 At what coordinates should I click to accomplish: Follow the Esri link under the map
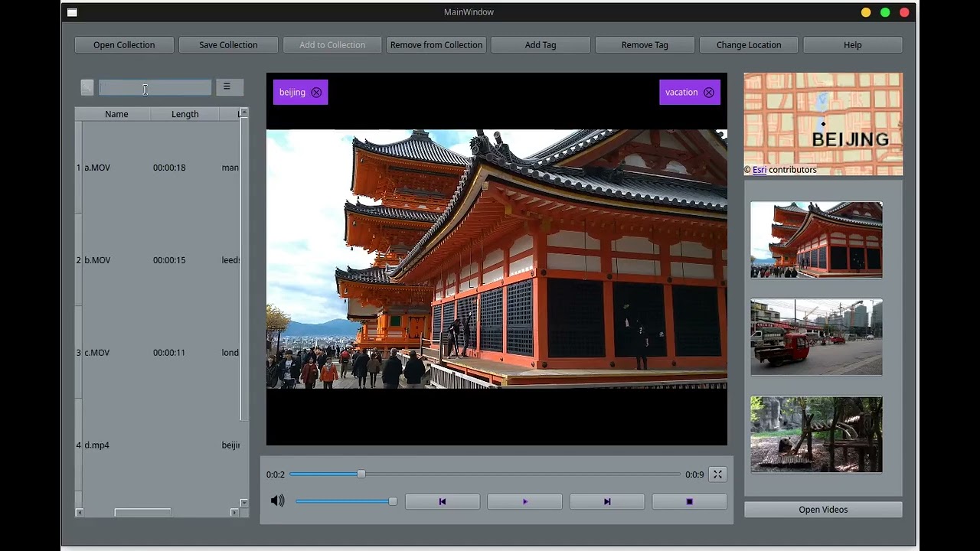[759, 170]
